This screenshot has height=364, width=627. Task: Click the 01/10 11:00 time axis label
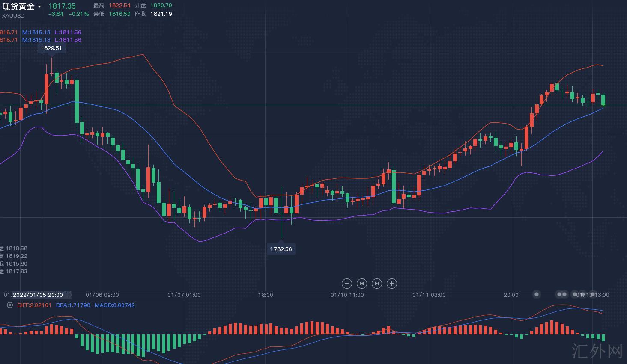coord(347,295)
